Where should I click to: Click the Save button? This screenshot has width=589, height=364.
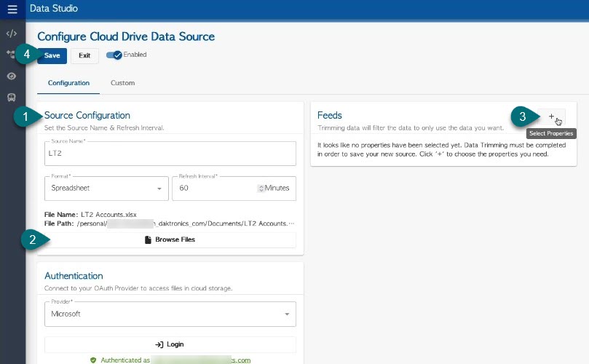pos(52,56)
